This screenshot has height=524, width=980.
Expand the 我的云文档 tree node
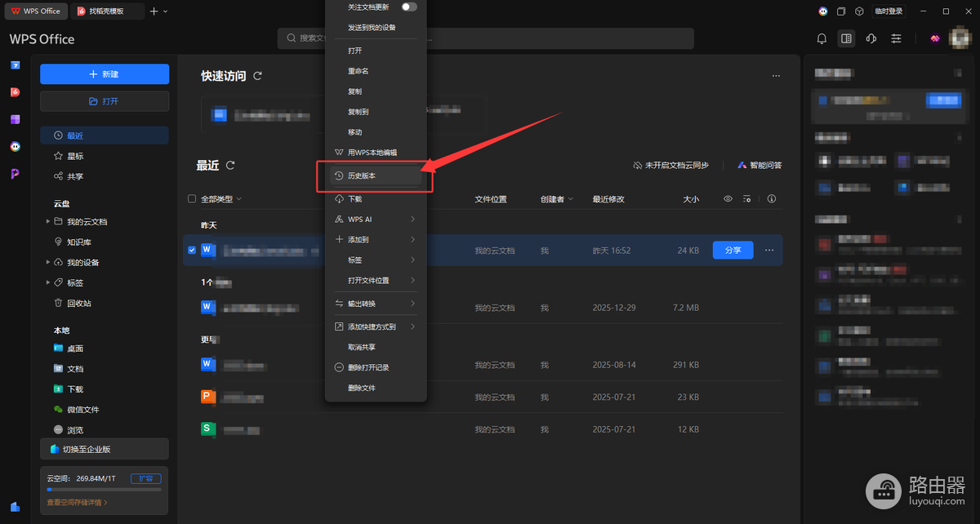point(48,222)
